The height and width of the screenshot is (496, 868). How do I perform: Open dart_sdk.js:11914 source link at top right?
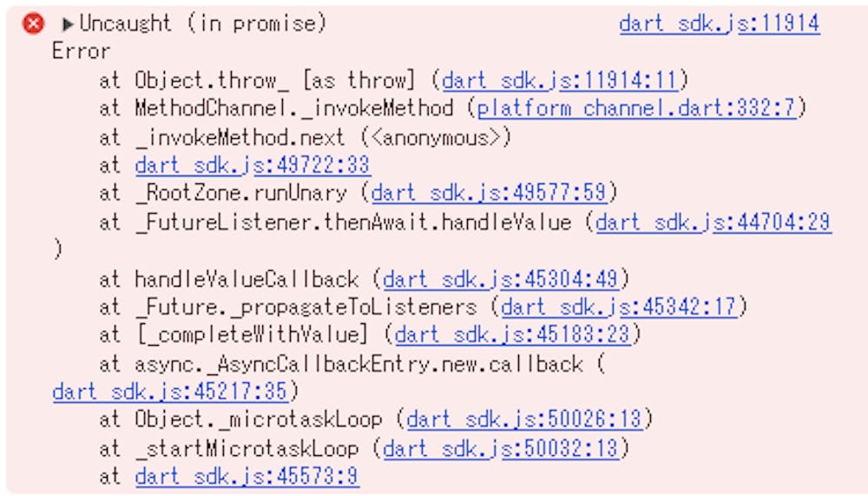[x=719, y=23]
